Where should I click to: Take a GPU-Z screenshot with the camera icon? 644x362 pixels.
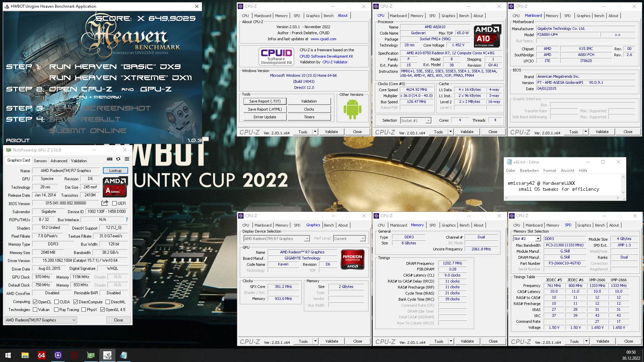pos(110,159)
